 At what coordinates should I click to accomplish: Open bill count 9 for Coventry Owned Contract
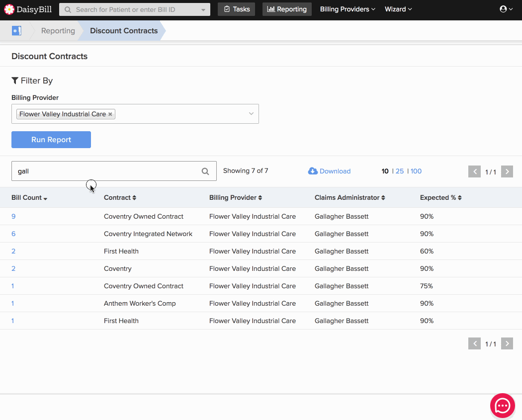click(13, 216)
